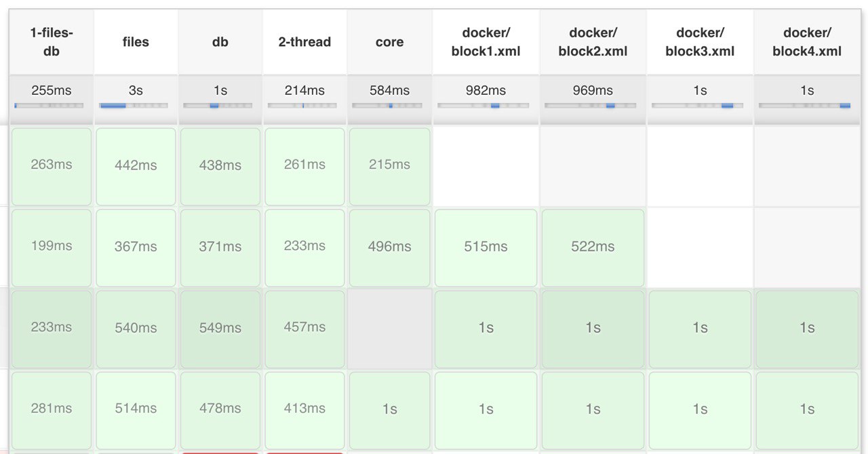
Task: Open the 515ms docker/block1.xml cell
Action: [486, 248]
